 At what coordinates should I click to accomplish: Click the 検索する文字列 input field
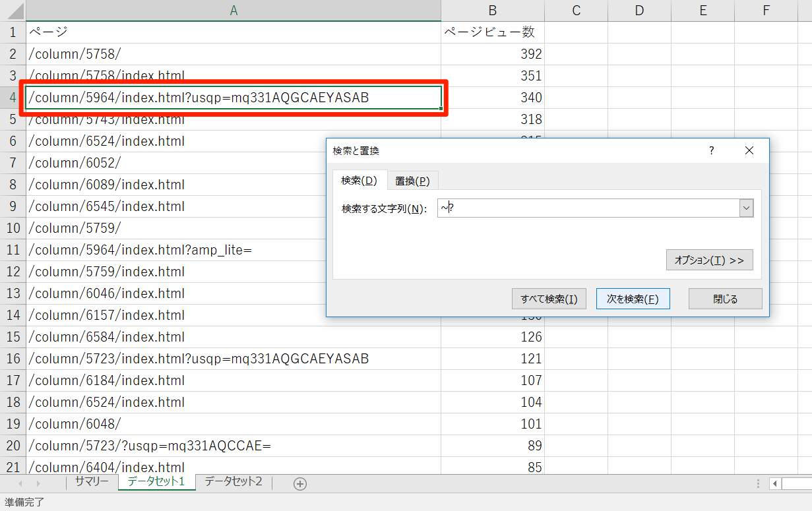click(x=588, y=208)
